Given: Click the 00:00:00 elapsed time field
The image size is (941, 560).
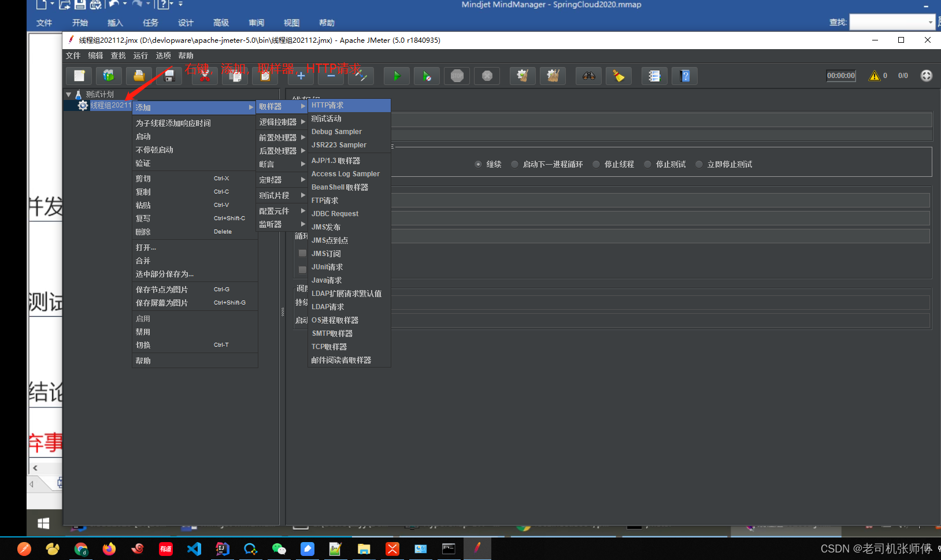Looking at the screenshot, I should click(841, 76).
